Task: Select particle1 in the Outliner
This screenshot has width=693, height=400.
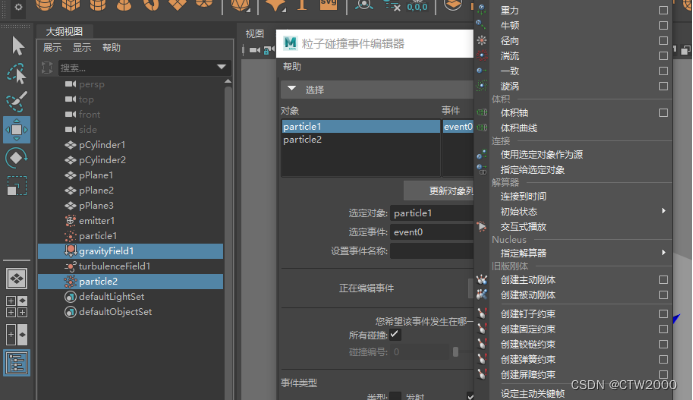Action: (x=98, y=236)
